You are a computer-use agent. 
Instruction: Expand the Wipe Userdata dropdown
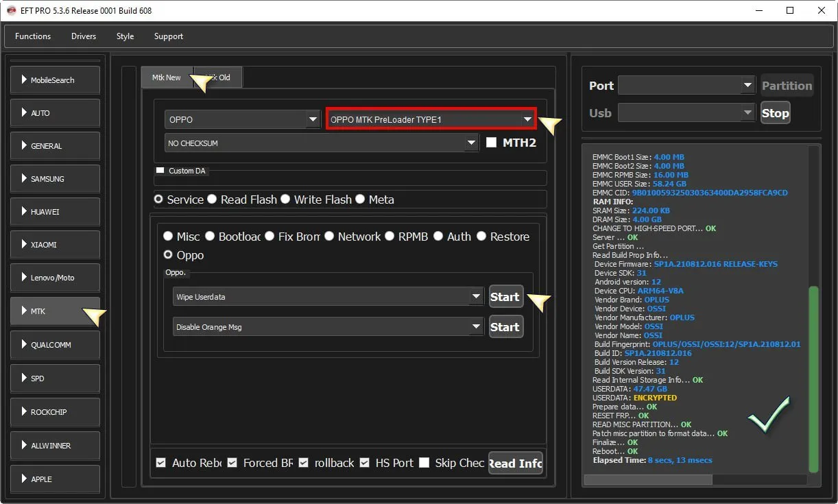point(328,297)
